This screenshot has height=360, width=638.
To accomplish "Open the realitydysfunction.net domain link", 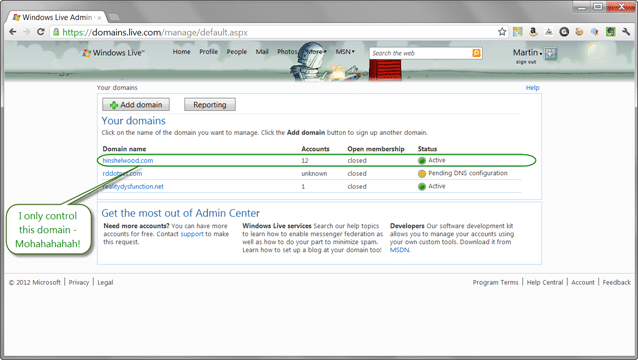I will pyautogui.click(x=133, y=187).
